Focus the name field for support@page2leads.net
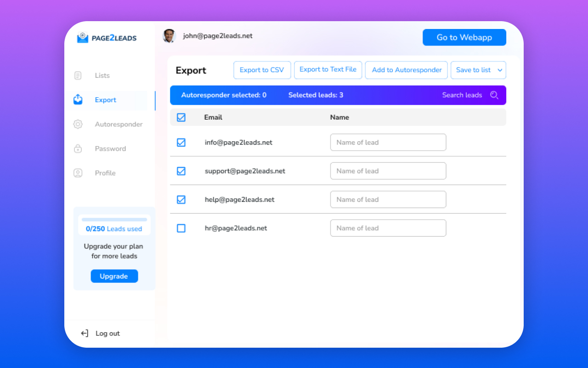This screenshot has width=588, height=368. (x=388, y=171)
